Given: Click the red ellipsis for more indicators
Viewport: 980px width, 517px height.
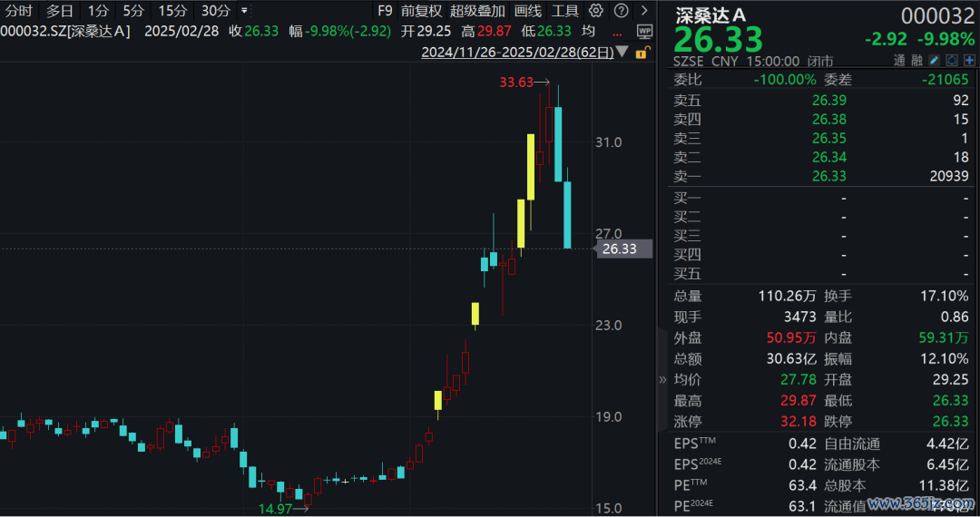Looking at the screenshot, I should [618, 34].
